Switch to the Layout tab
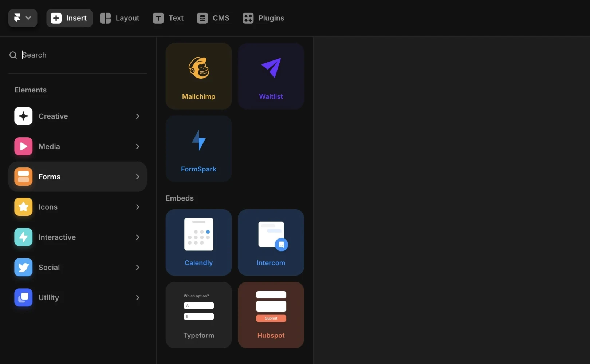Image resolution: width=590 pixels, height=364 pixels. tap(119, 18)
